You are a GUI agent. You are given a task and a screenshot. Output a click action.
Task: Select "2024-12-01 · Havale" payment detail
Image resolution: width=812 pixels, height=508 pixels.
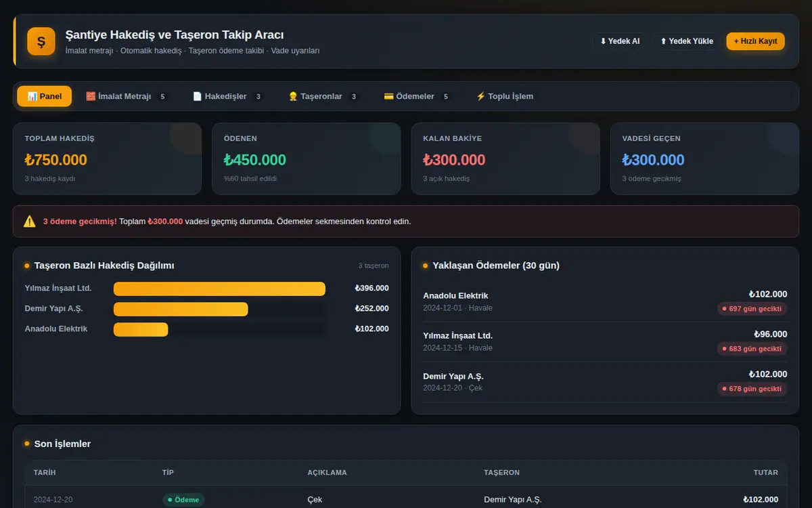click(458, 308)
